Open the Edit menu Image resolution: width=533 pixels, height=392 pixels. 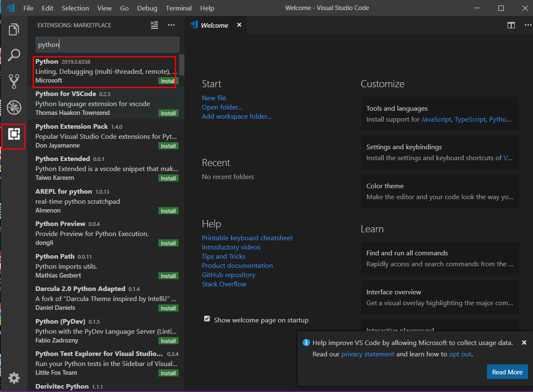point(48,8)
